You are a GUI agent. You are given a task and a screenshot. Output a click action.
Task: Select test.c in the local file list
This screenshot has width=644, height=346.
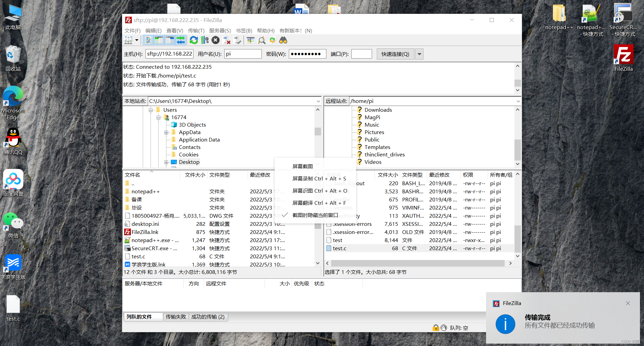pos(138,257)
